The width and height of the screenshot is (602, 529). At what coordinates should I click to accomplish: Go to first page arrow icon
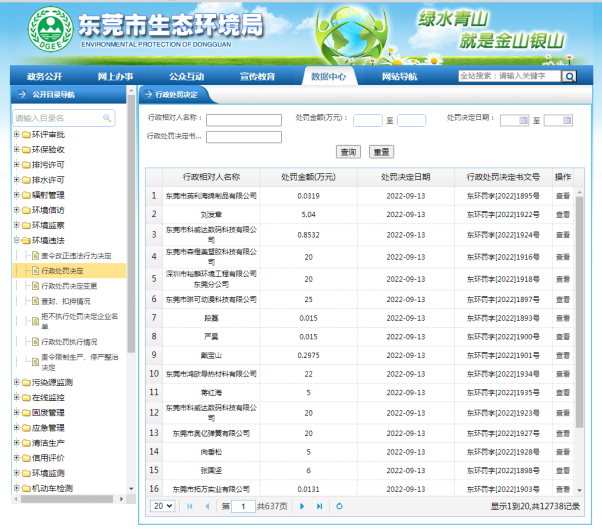coord(190,506)
